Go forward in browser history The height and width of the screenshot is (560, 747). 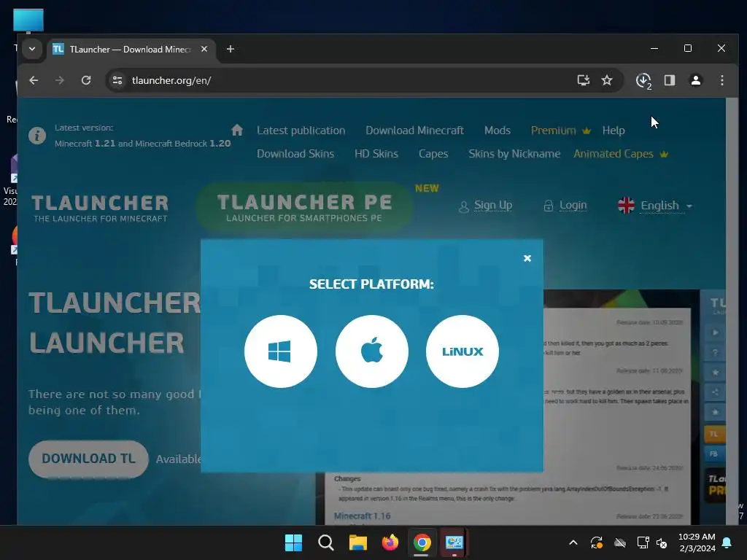tap(60, 80)
